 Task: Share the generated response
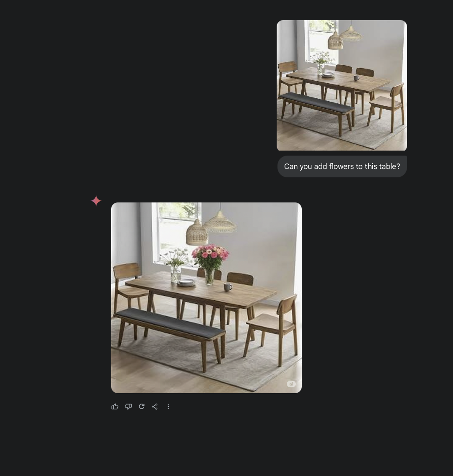click(155, 407)
